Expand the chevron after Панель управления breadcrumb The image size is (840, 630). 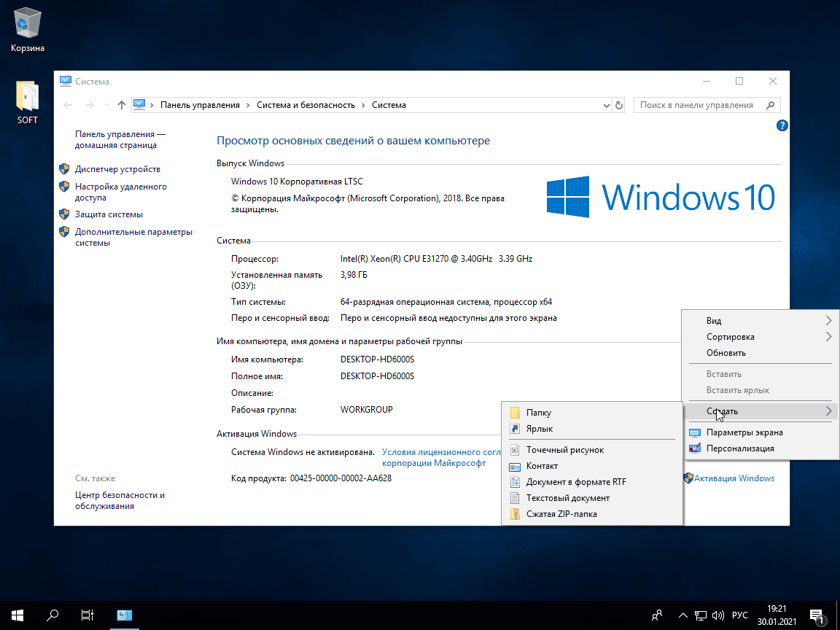pos(248,106)
